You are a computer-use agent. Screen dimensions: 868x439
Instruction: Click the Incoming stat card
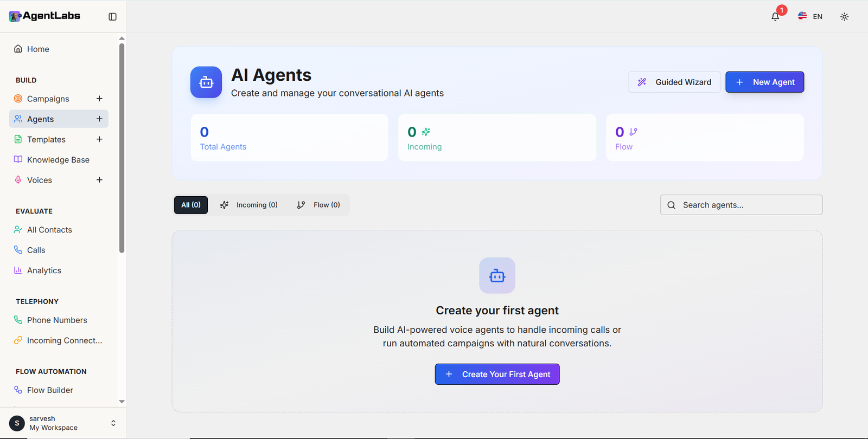[497, 138]
